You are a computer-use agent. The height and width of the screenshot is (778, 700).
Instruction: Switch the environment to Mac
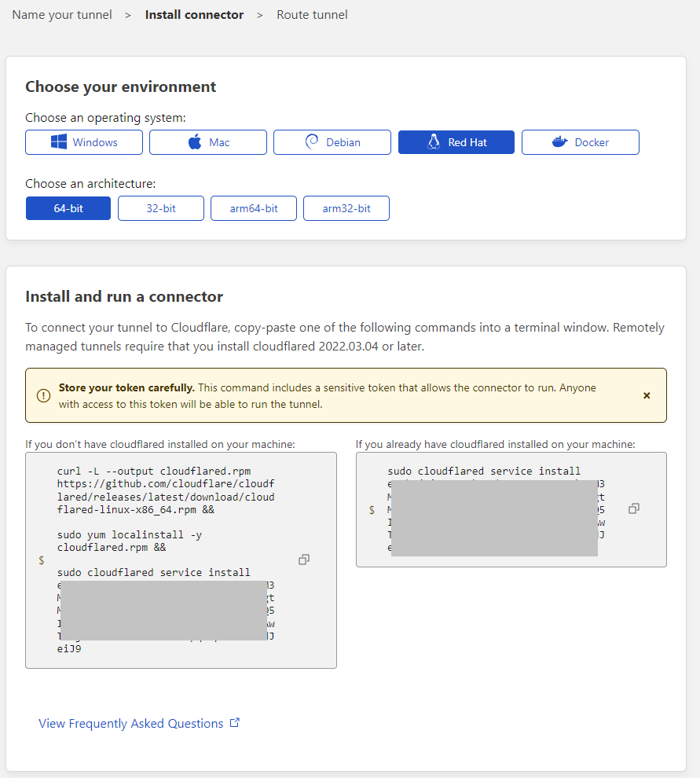(x=207, y=142)
